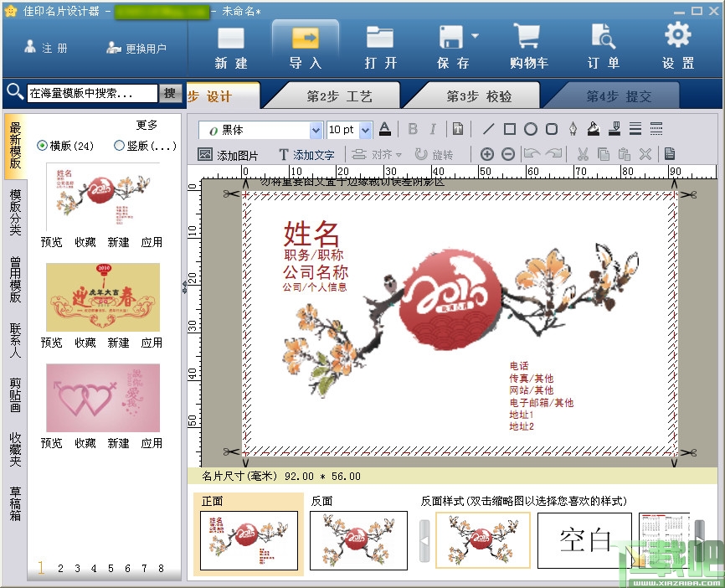Choose the 空白 blank back style

coord(584,540)
